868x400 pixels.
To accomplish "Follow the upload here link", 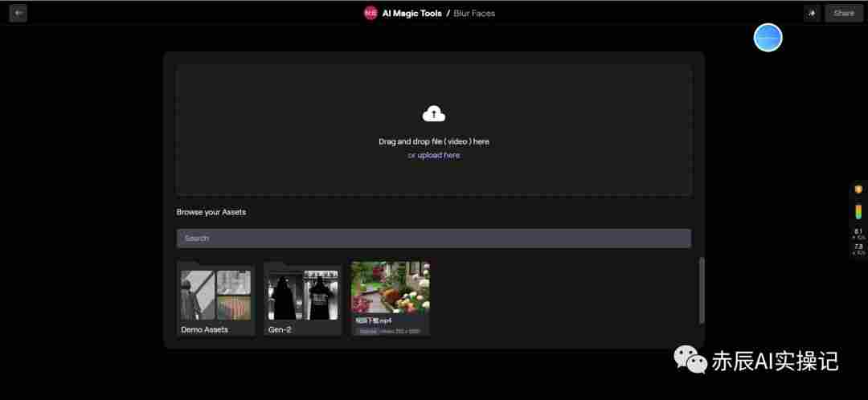I will coord(439,156).
